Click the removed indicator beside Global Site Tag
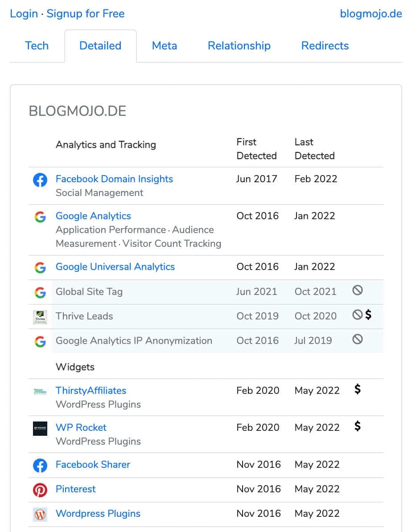The image size is (412, 532). (x=357, y=290)
